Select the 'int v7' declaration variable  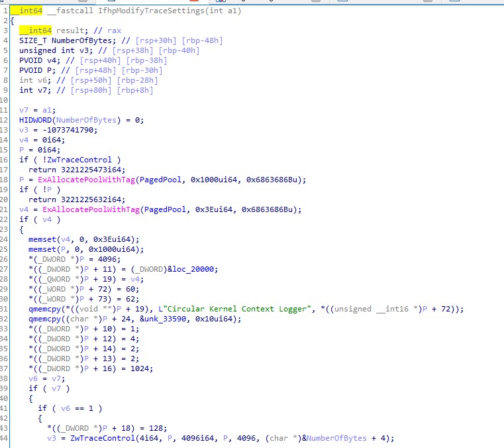(x=44, y=90)
